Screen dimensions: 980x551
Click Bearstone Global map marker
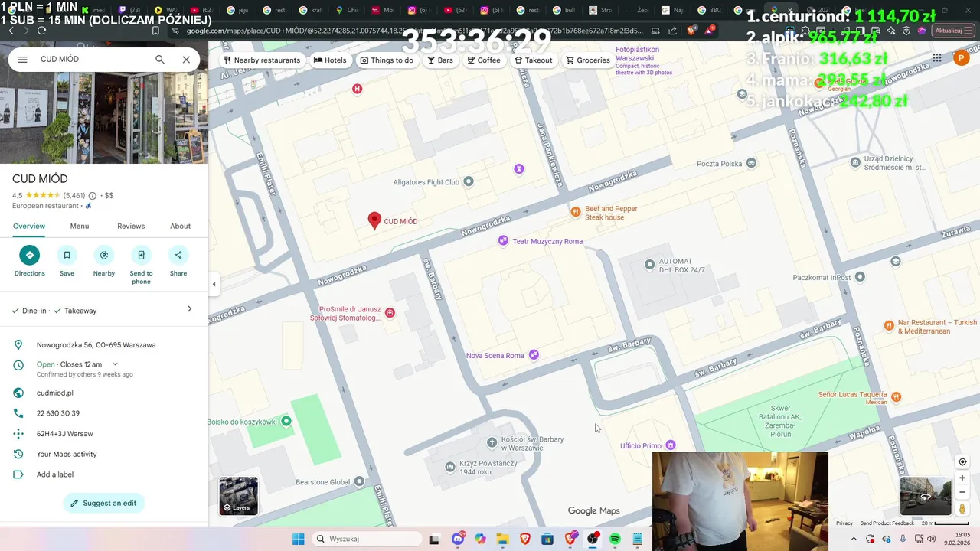coord(360,481)
